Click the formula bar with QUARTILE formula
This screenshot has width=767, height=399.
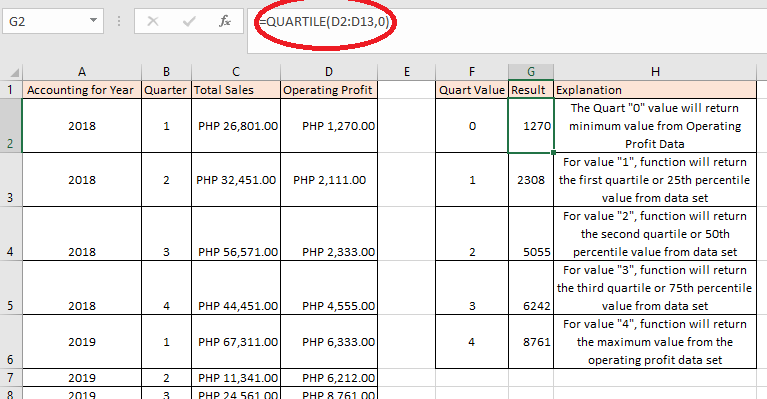[x=507, y=30]
